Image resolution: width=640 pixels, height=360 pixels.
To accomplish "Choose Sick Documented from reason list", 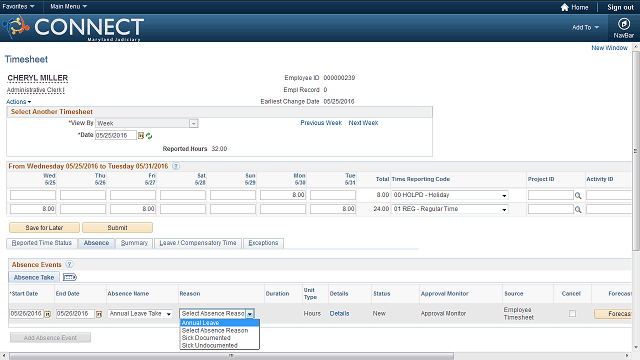I will [220, 338].
